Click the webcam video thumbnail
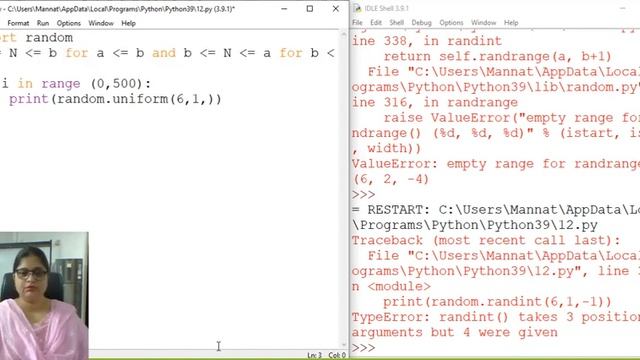Viewport: 640px width, 360px height. 44,296
